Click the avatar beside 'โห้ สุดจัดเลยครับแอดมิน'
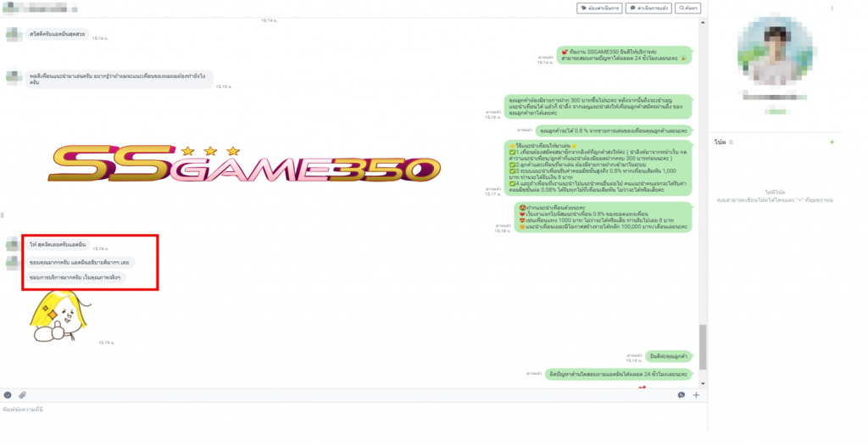 14,244
